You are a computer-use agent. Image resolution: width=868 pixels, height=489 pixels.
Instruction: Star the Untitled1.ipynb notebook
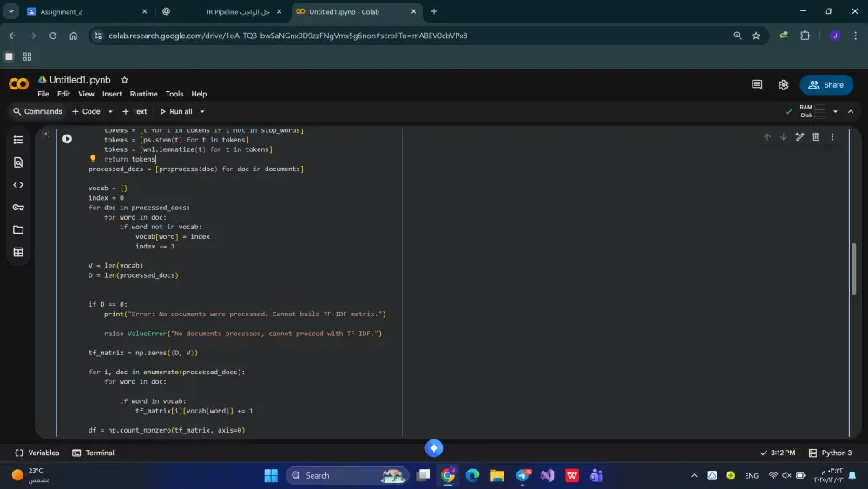point(124,80)
